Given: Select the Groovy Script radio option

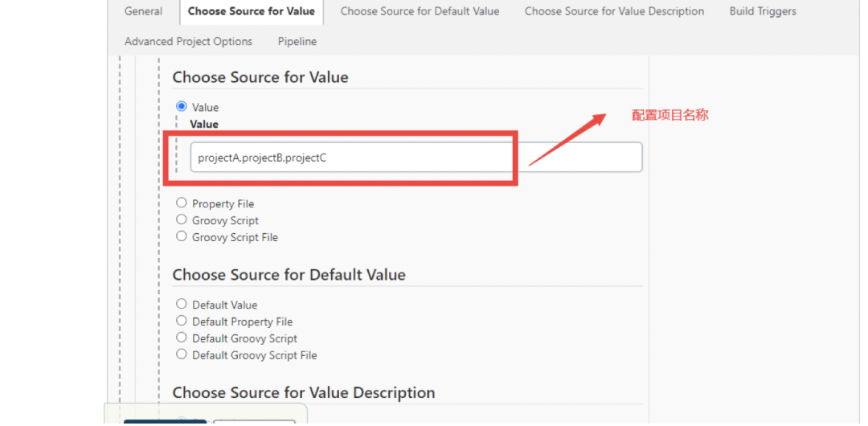Looking at the screenshot, I should 182,219.
